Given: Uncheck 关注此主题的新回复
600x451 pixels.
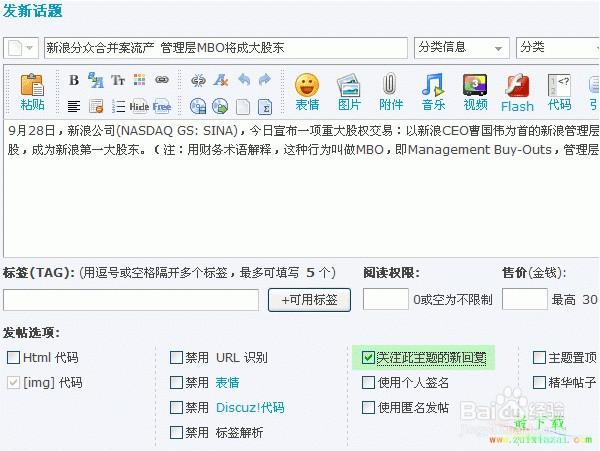Looking at the screenshot, I should (368, 358).
